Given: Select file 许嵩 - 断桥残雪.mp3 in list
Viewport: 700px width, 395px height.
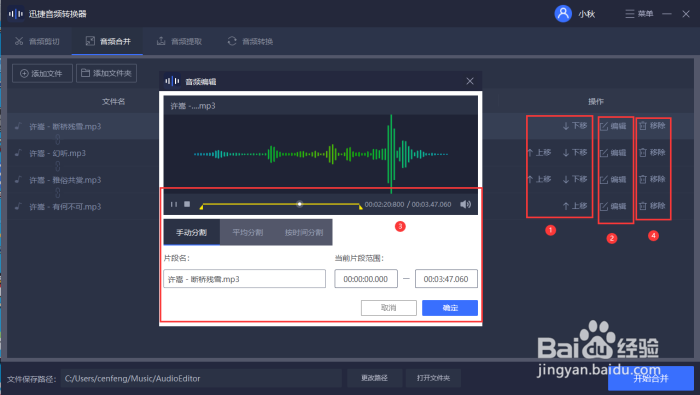Looking at the screenshot, I should click(65, 126).
